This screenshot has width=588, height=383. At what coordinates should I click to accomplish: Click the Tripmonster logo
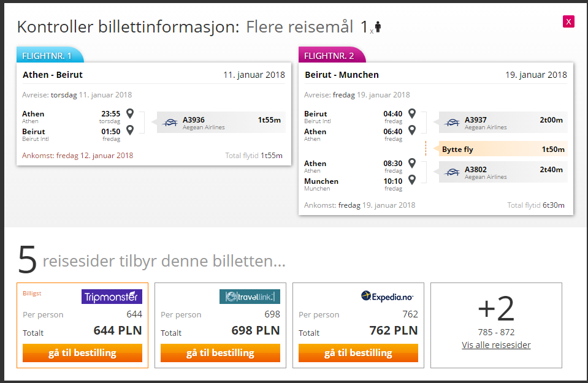pyautogui.click(x=112, y=297)
